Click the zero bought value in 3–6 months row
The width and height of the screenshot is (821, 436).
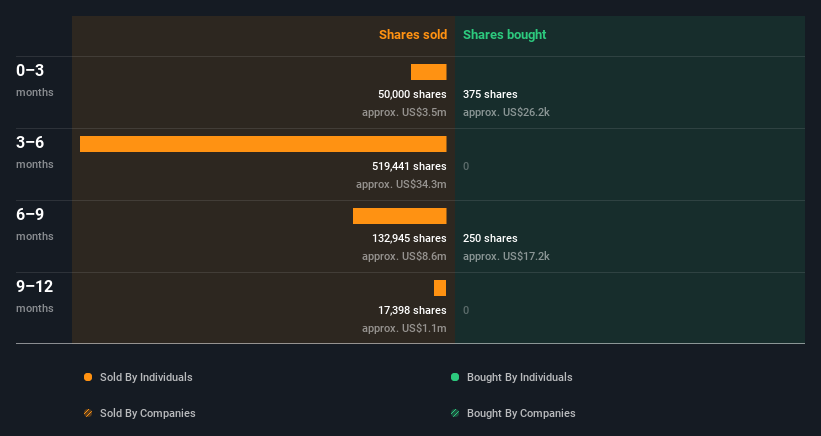466,166
